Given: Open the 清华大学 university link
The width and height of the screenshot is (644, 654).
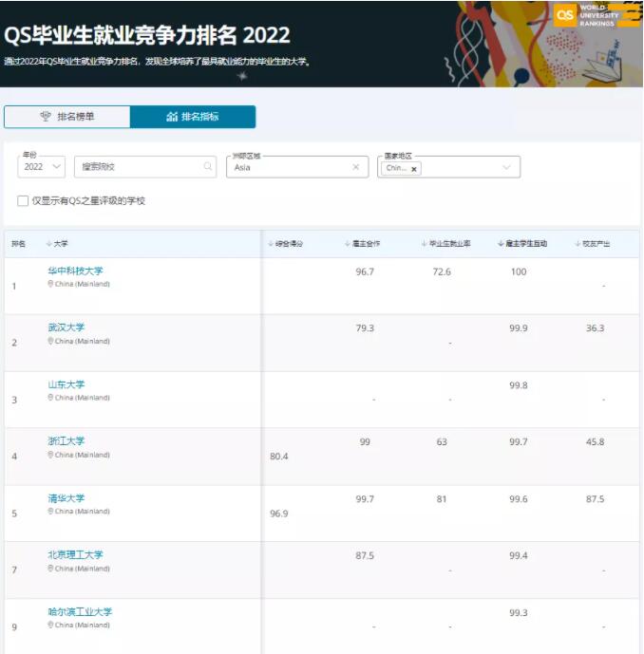Looking at the screenshot, I should [66, 498].
